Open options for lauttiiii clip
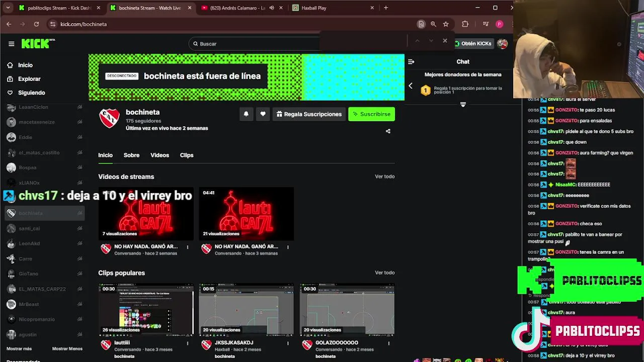 [x=188, y=343]
